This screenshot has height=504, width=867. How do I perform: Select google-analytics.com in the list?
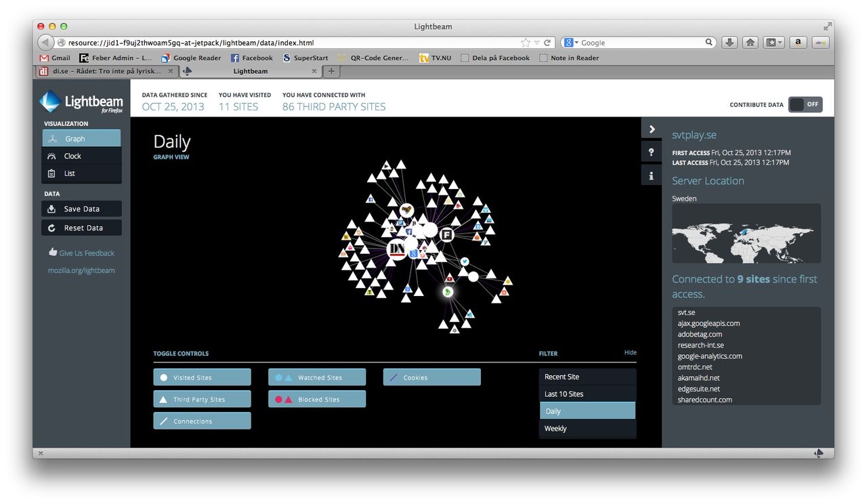710,356
